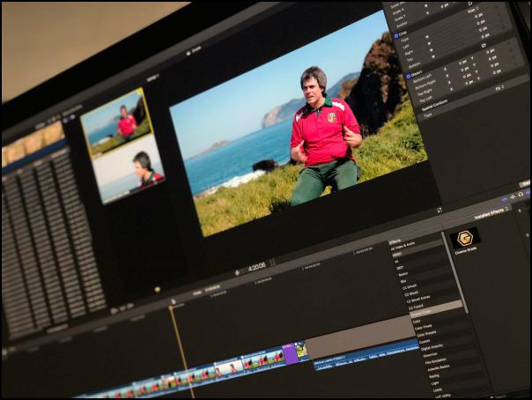Click the browser filmstrip thumbnail strip
This screenshot has width=532, height=400.
[x=33, y=143]
